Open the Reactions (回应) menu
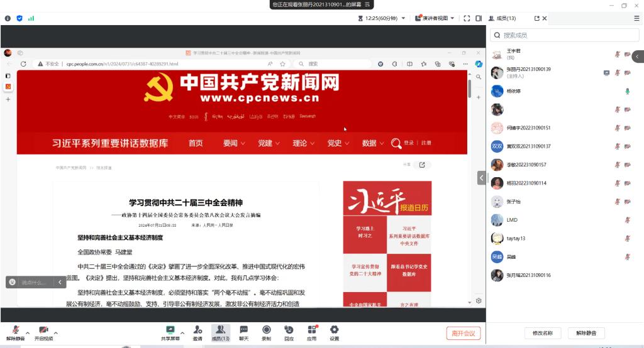This screenshot has width=644, height=348. click(289, 333)
